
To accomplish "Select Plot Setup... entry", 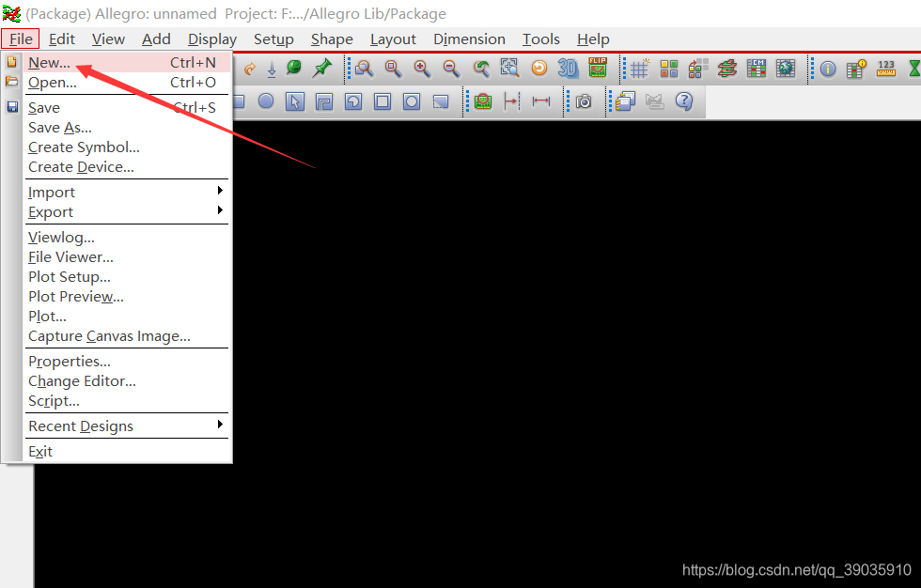I will (x=128, y=277).
